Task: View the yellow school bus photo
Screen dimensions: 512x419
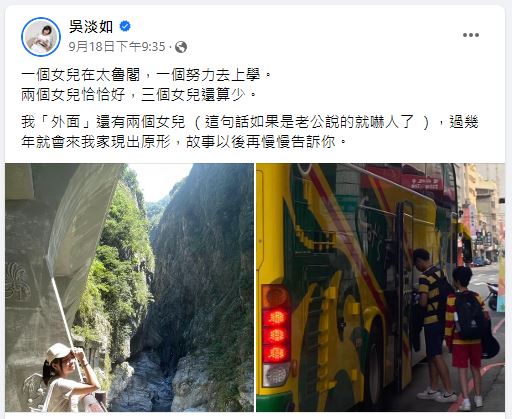Action: click(x=380, y=287)
